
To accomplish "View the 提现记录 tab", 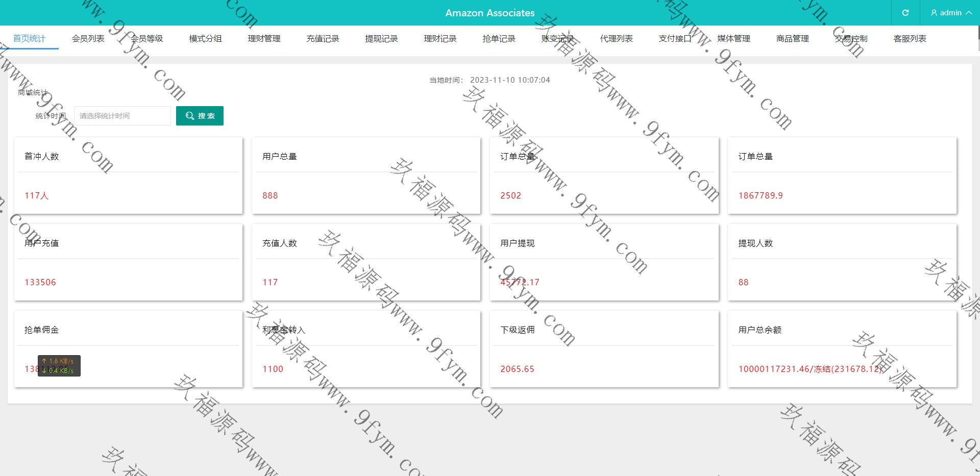I will pyautogui.click(x=381, y=39).
